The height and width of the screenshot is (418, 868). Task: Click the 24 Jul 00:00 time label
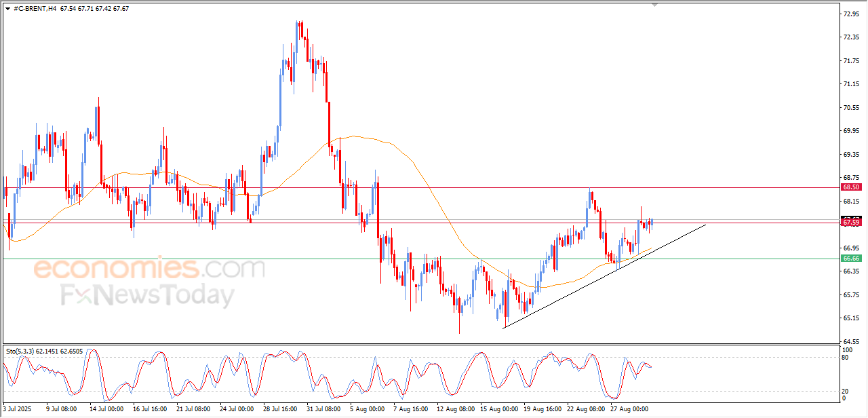[237, 409]
